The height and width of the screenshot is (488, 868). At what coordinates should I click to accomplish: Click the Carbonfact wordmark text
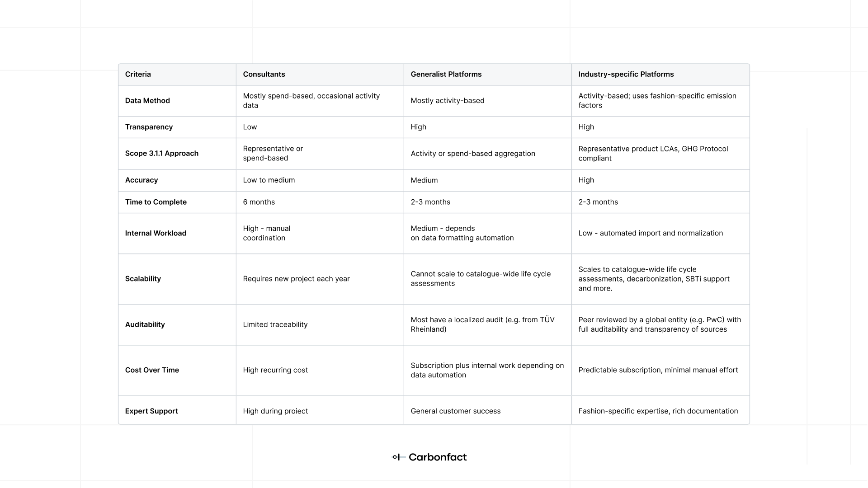click(438, 457)
